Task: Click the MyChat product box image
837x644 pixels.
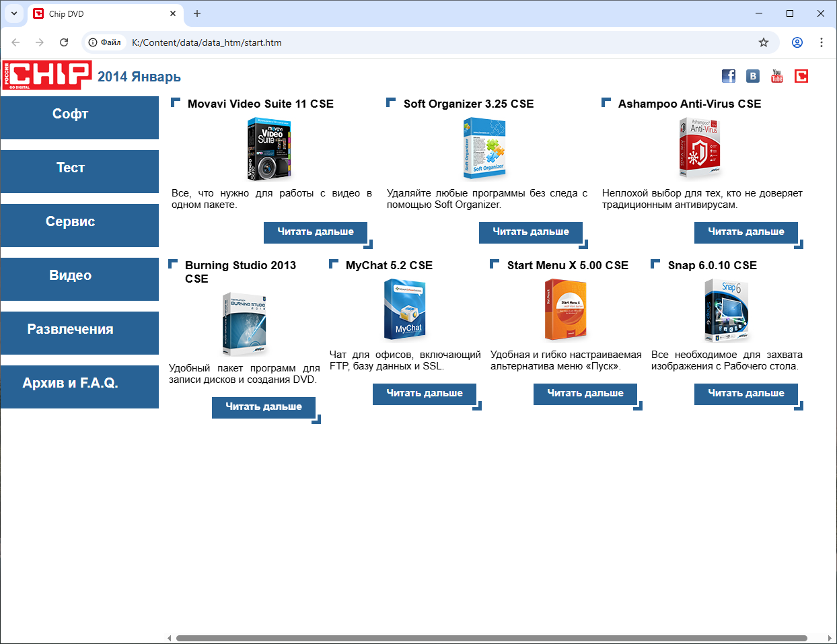Action: 405,310
